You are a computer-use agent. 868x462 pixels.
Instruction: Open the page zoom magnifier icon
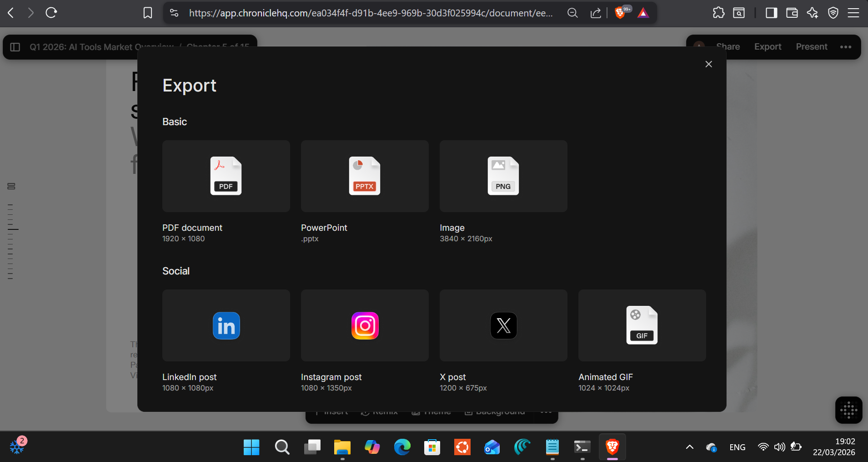(572, 13)
